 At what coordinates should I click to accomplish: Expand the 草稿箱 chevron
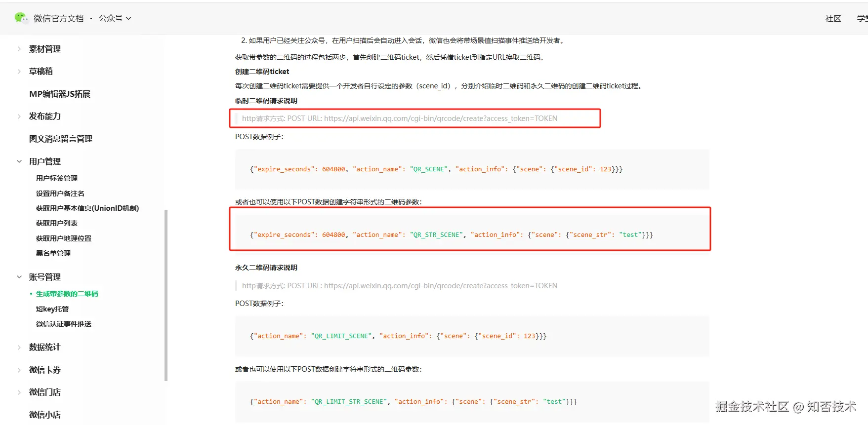pos(19,72)
